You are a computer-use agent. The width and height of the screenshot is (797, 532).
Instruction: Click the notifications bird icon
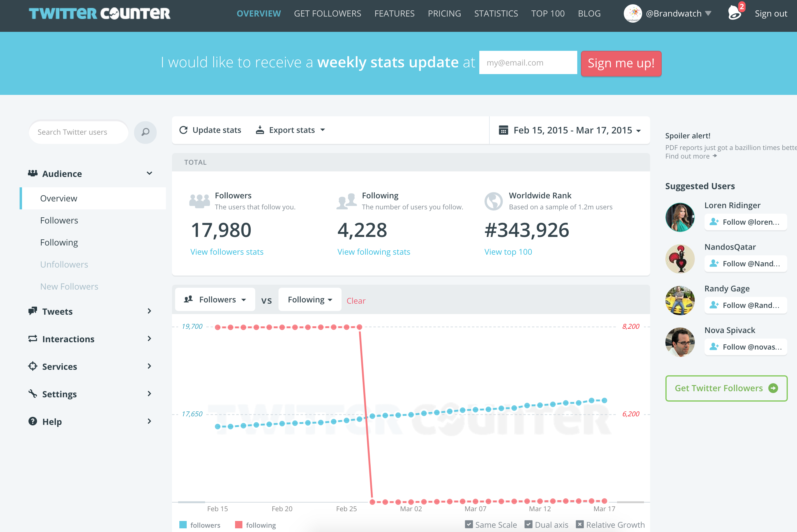pos(735,13)
